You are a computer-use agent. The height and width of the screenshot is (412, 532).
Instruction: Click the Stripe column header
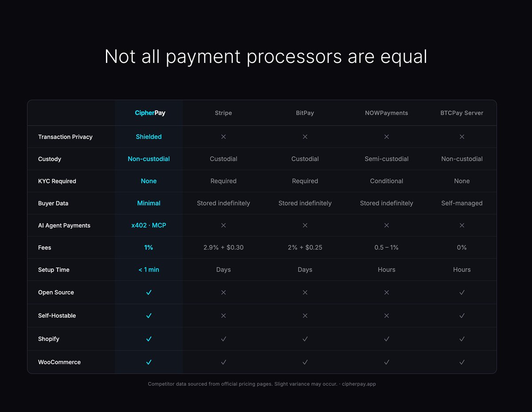click(223, 113)
